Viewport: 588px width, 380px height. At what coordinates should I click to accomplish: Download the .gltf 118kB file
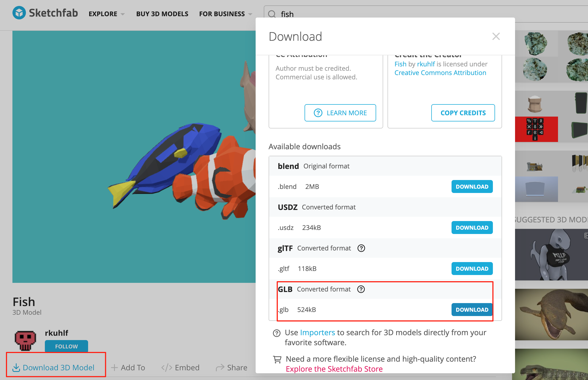[x=472, y=269]
